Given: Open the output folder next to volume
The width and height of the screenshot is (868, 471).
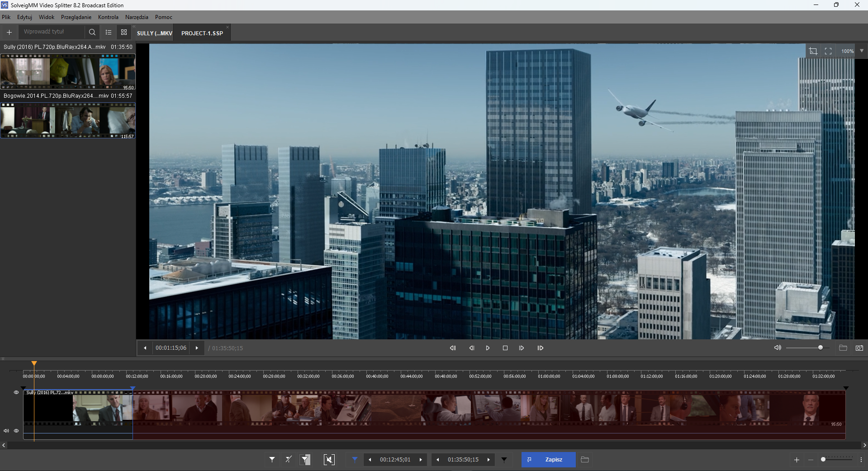Looking at the screenshot, I should [843, 347].
